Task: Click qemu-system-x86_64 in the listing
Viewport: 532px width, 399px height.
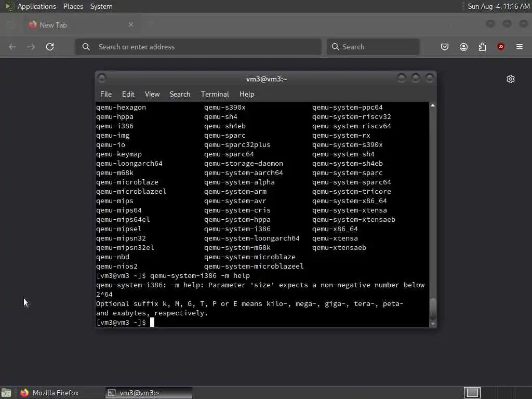Action: coord(350,201)
